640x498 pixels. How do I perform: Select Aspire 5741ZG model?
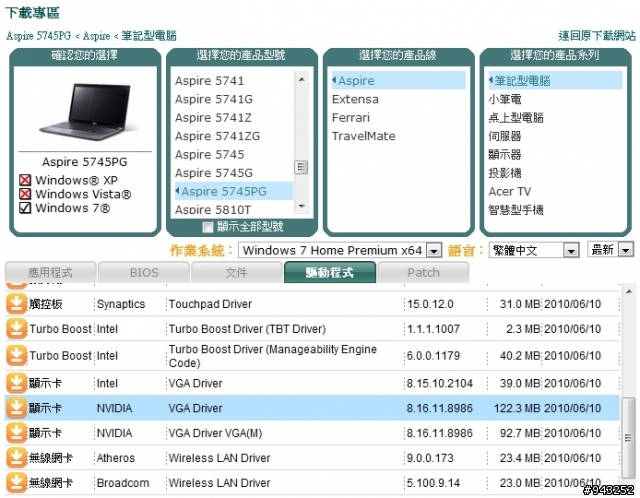pos(217,136)
